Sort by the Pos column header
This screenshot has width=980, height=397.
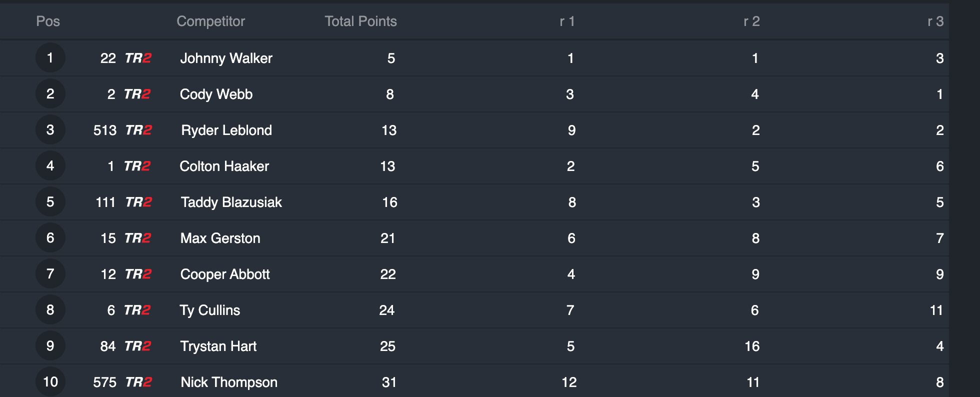coord(48,21)
